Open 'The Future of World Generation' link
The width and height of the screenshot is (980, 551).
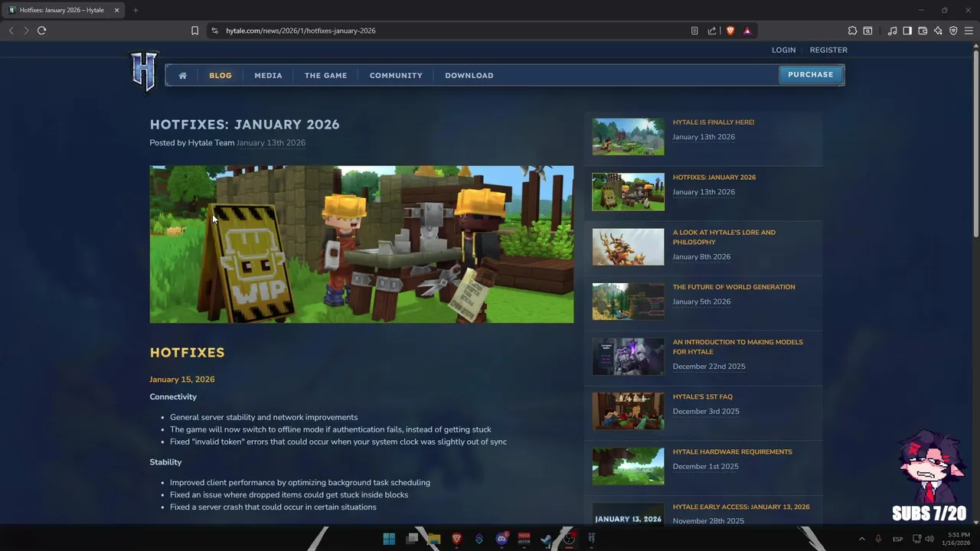click(x=734, y=287)
